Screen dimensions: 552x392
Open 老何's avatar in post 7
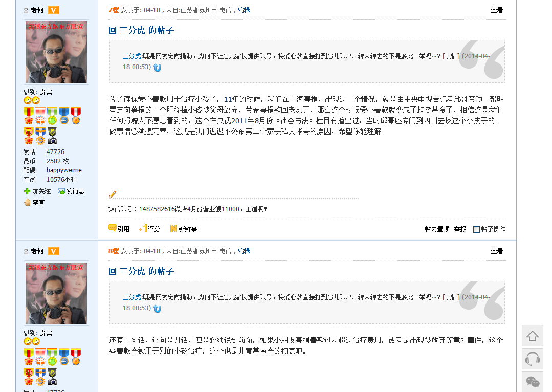pyautogui.click(x=56, y=52)
